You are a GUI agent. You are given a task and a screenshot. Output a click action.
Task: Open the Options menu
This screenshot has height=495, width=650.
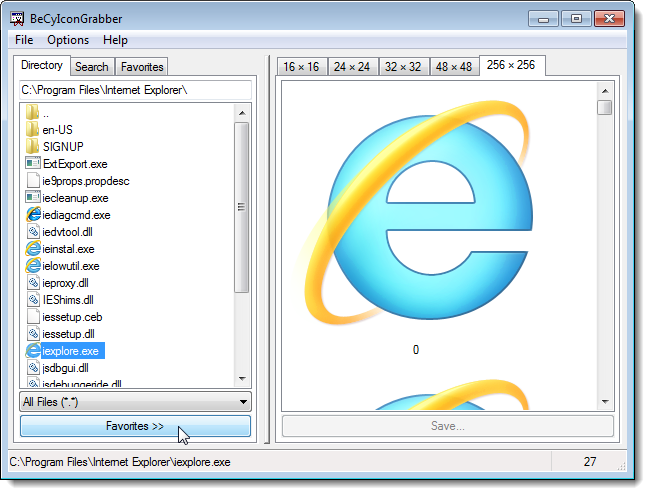68,40
